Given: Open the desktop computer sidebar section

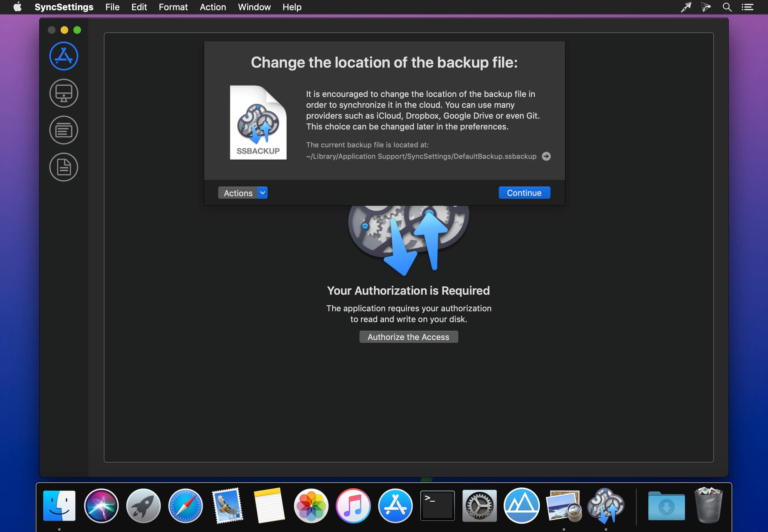Looking at the screenshot, I should pos(64,93).
